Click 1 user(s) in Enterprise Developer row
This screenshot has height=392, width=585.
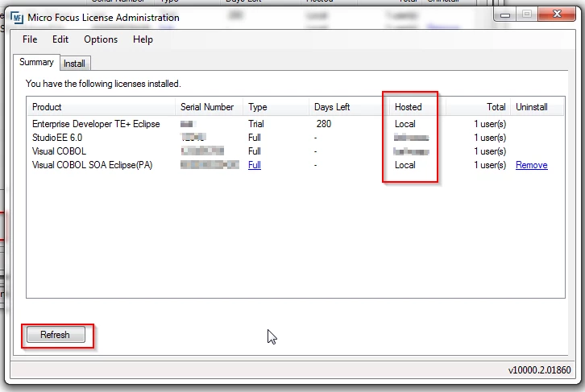[490, 124]
